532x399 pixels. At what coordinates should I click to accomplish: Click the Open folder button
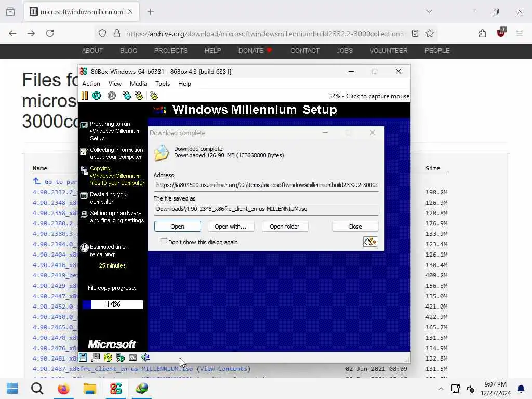point(284,227)
